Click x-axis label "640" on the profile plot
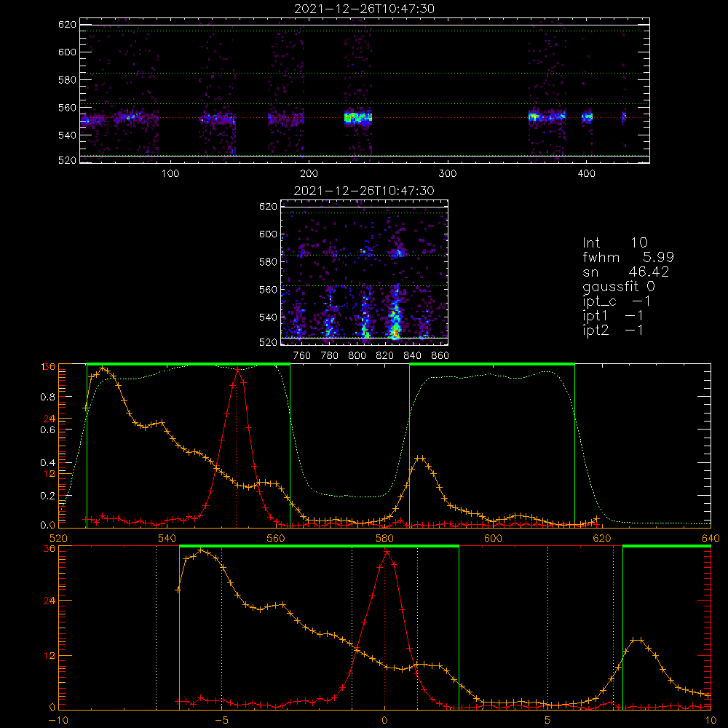The height and width of the screenshot is (728, 728). coord(711,538)
